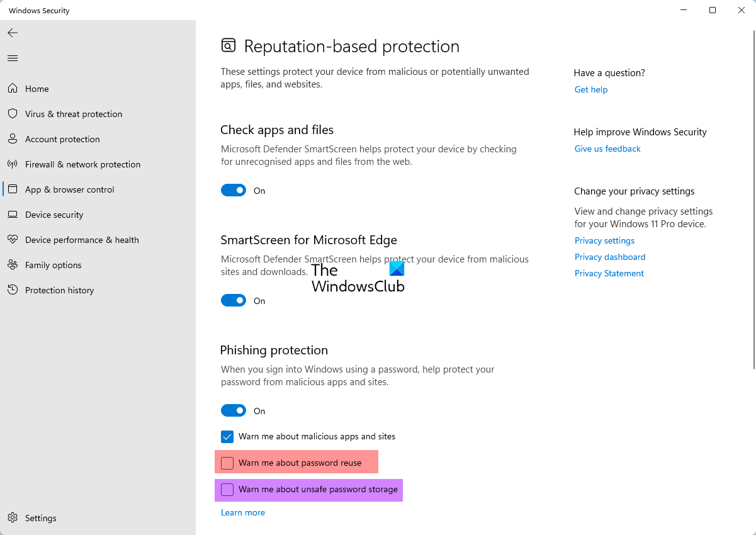Switch off Phishing protection toggle
The image size is (756, 535).
tap(234, 411)
